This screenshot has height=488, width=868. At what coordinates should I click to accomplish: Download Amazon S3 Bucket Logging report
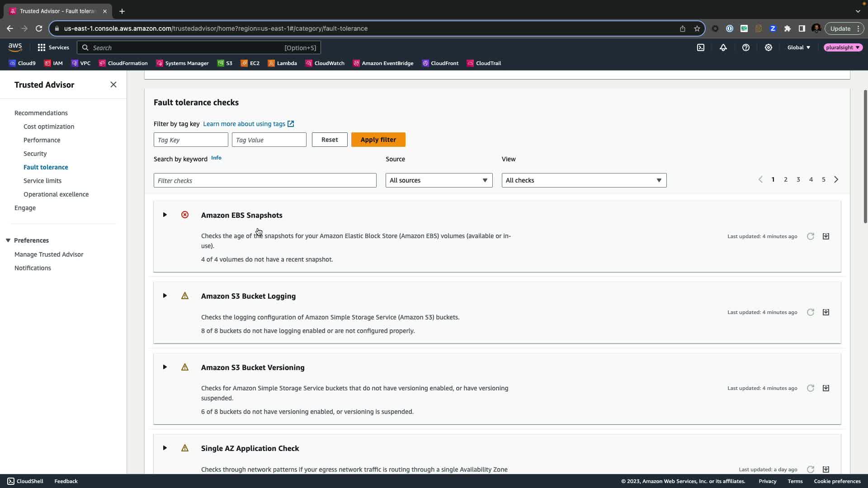pos(826,312)
